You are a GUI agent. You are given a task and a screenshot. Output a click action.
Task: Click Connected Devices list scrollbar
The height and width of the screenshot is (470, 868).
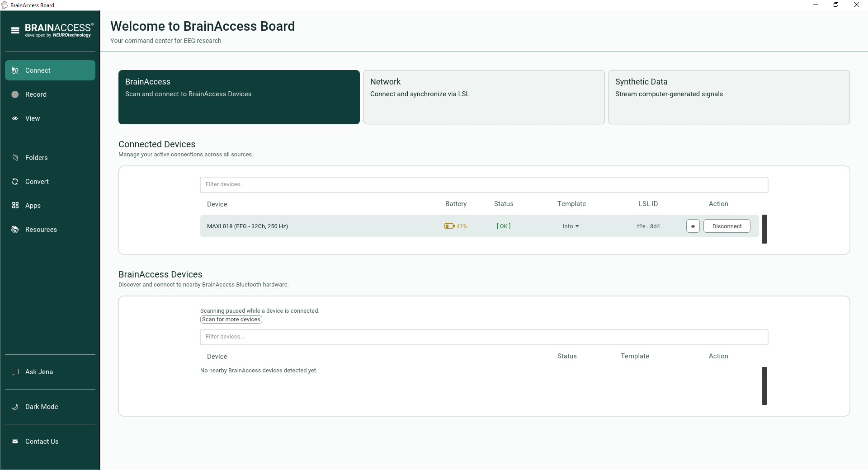[764, 229]
